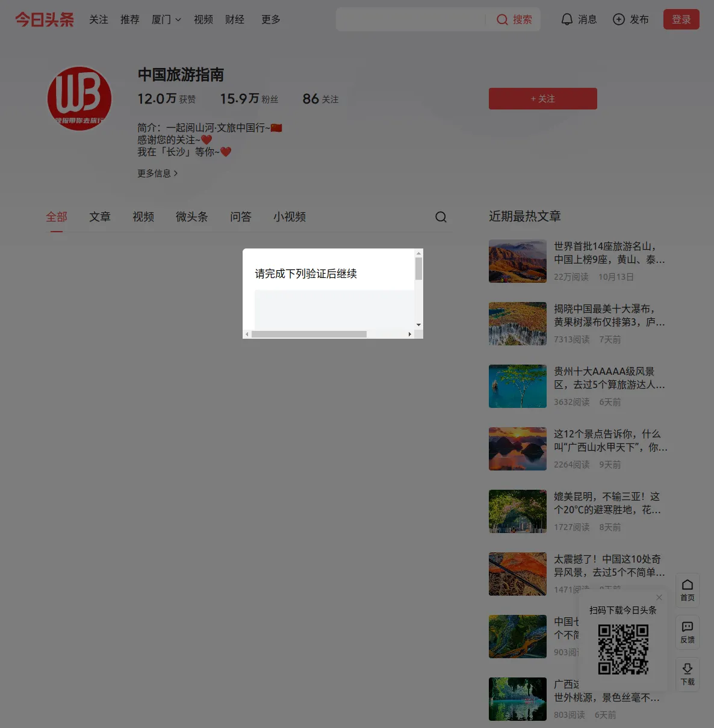Click thumbnail of the 世外桃源 article

pyautogui.click(x=518, y=699)
